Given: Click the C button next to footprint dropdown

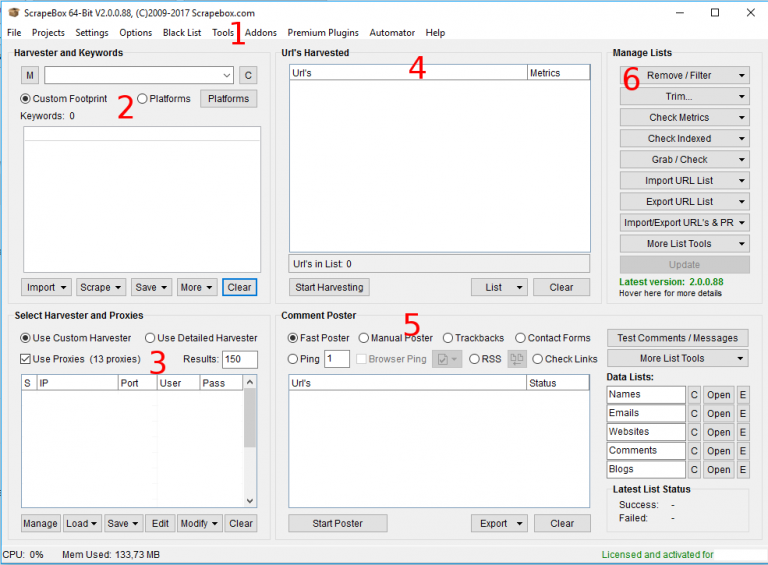Looking at the screenshot, I should click(249, 75).
